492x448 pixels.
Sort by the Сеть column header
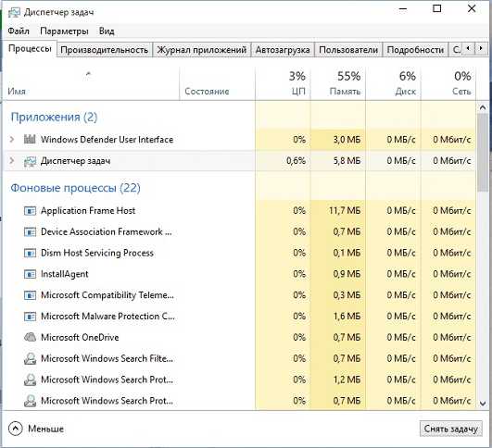(x=448, y=83)
